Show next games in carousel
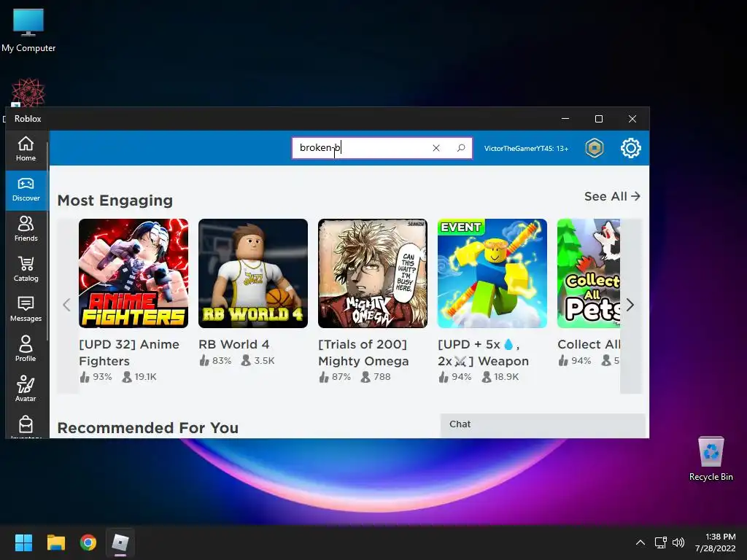 [x=630, y=305]
